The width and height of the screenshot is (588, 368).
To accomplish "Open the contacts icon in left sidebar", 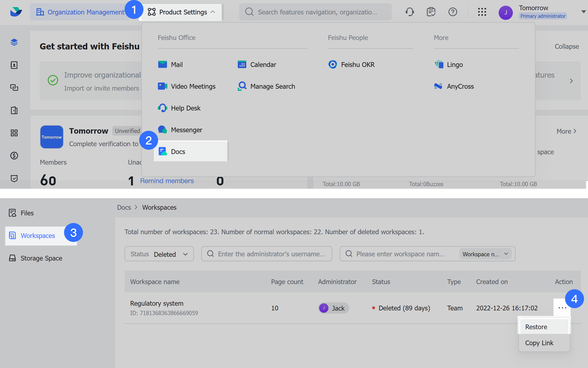I will coord(14,65).
